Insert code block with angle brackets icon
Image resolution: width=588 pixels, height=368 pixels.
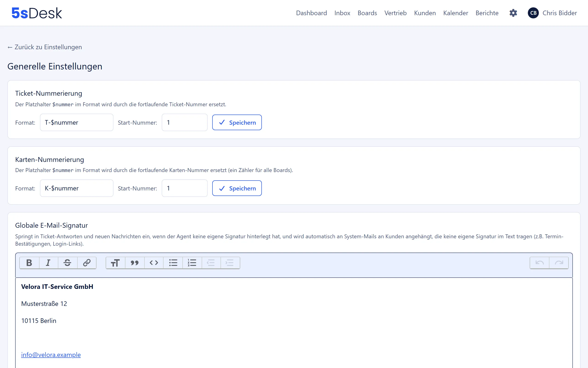(154, 263)
